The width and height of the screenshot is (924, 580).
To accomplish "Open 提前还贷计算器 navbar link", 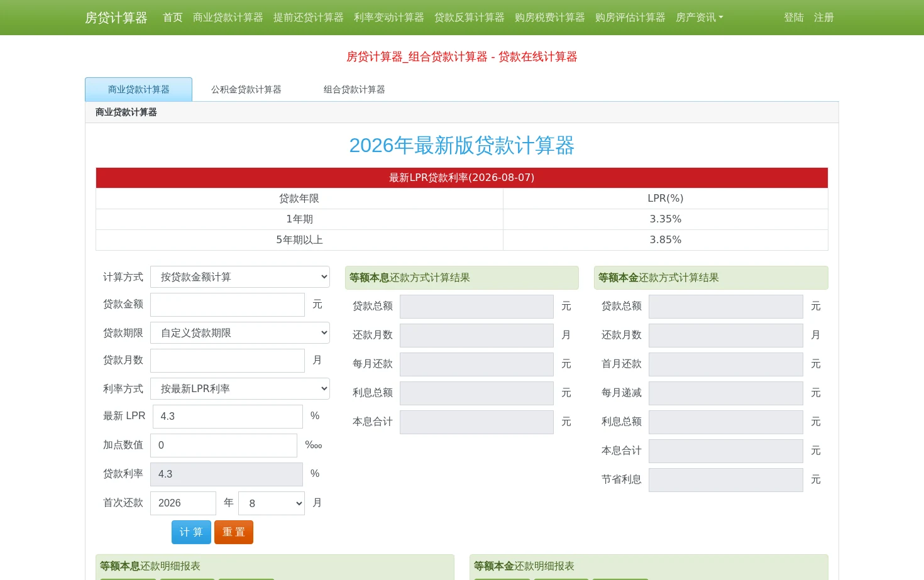I will (x=309, y=18).
